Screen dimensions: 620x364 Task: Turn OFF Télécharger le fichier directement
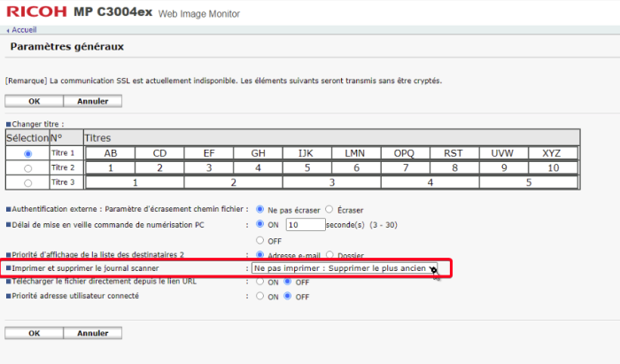(289, 282)
